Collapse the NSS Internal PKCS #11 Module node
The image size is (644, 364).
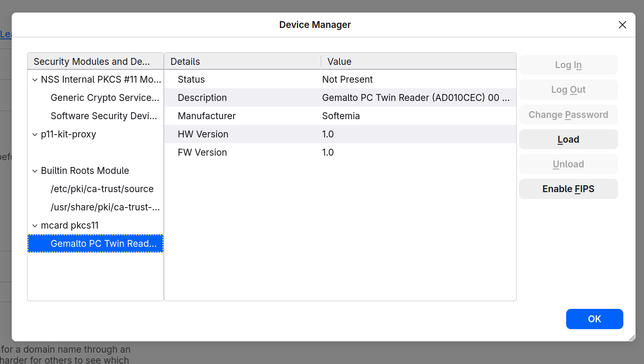(x=35, y=80)
